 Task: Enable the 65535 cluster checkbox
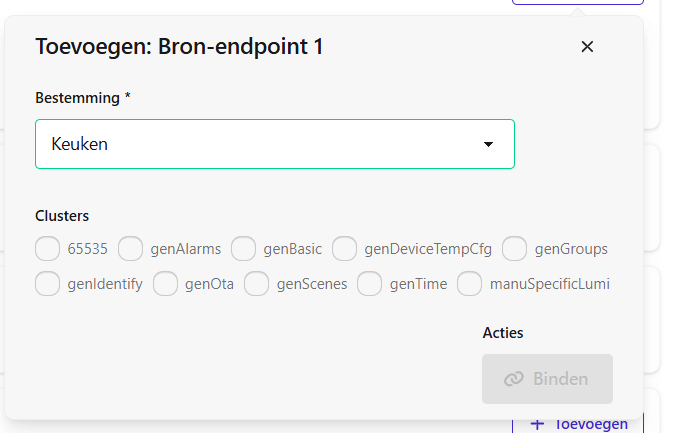click(48, 248)
